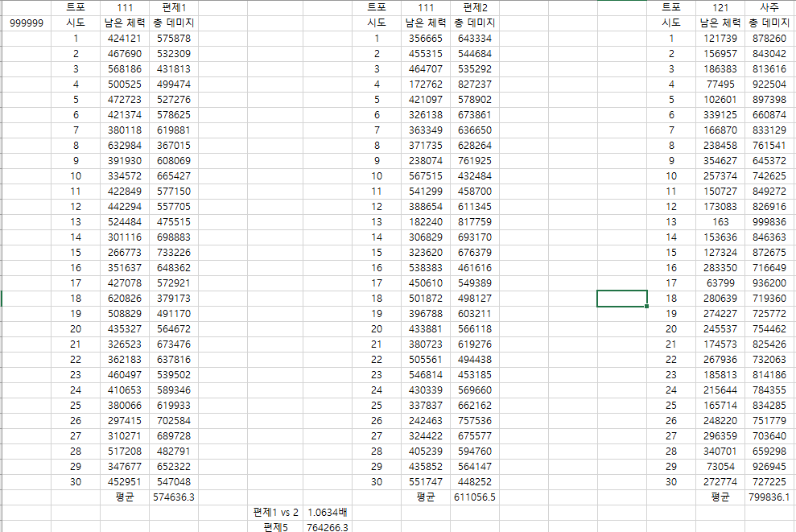The image size is (796, 532).
Task: Select the cell with value 356665
Action: tap(426, 38)
